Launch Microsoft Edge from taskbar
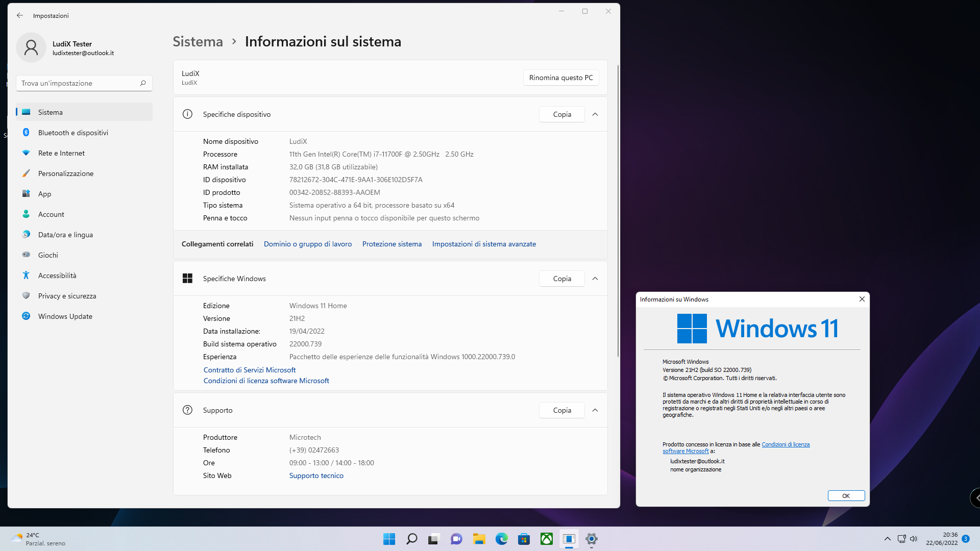This screenshot has width=980, height=551. (x=501, y=539)
